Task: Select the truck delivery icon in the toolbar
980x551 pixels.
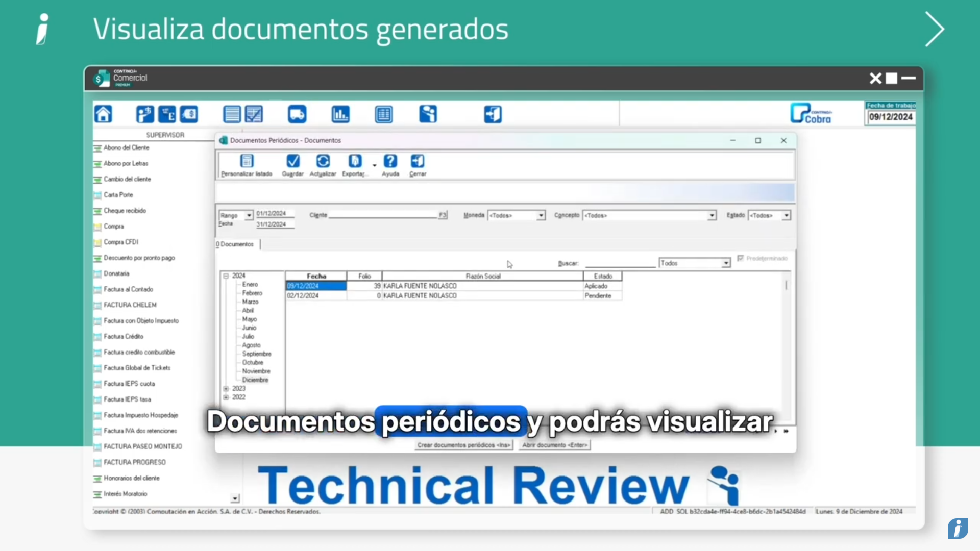Action: (x=297, y=114)
